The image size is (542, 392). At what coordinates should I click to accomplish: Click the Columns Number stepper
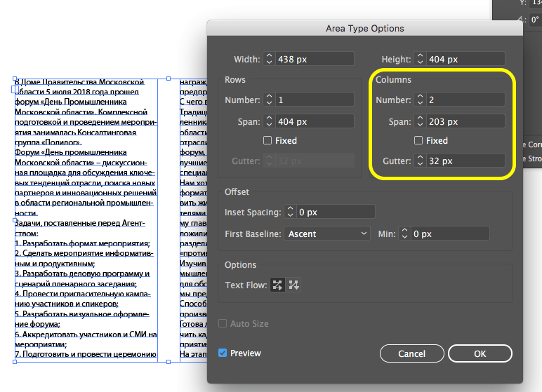click(x=420, y=100)
